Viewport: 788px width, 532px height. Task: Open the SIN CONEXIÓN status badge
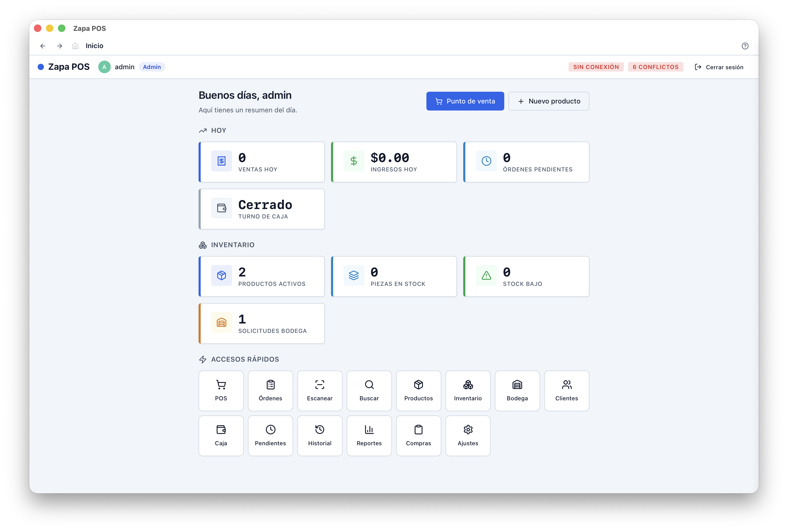coord(596,67)
